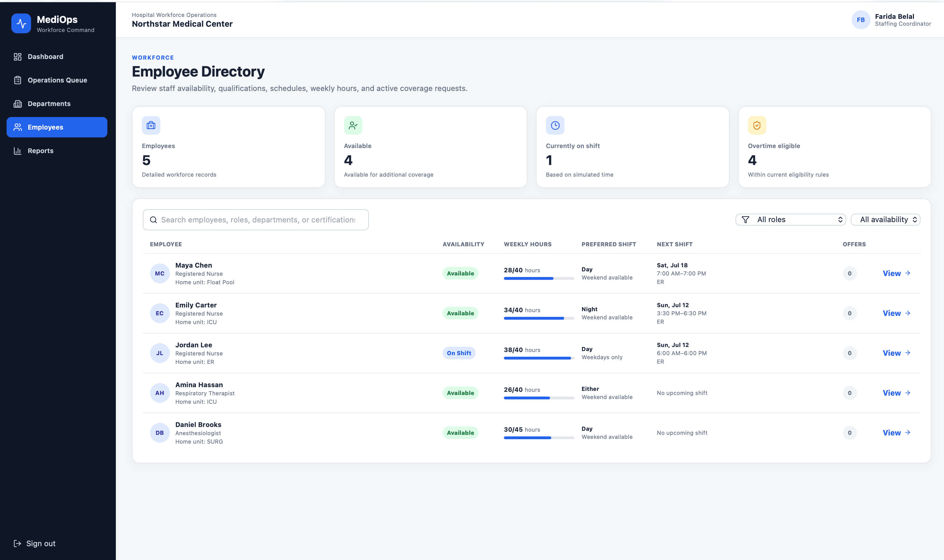944x560 pixels.
Task: Click the Operations Queue clipboard icon
Action: (x=17, y=80)
